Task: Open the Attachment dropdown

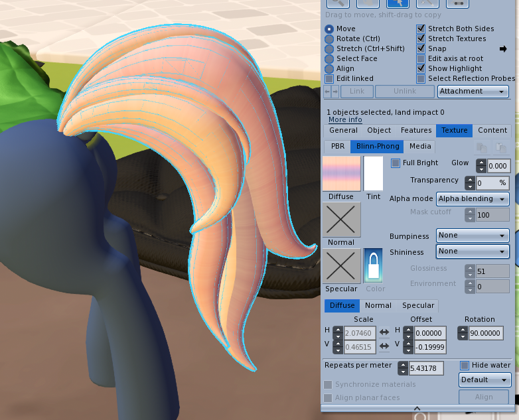Action: (473, 92)
